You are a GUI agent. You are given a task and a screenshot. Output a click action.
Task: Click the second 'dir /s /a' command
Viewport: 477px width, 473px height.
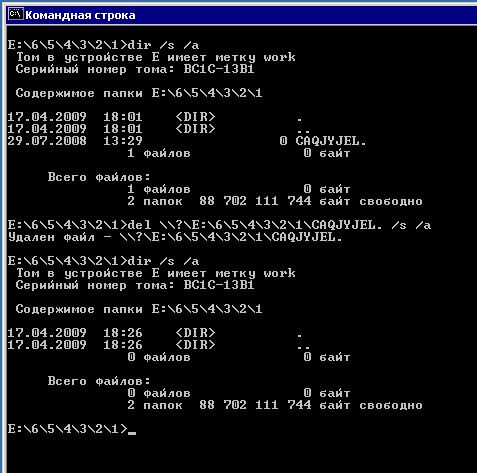163,261
